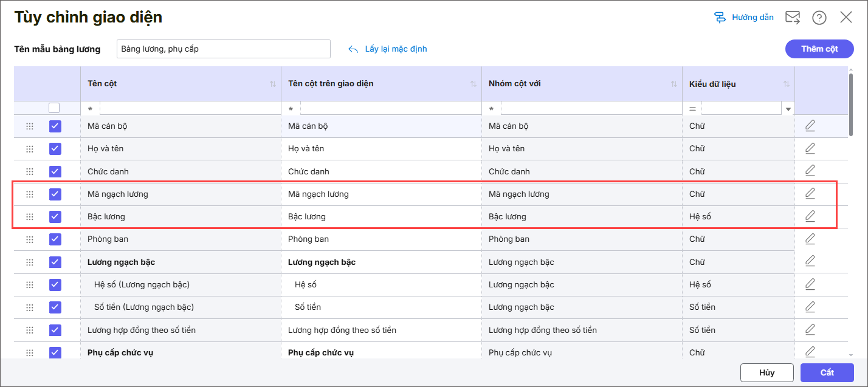Edit the Lương ngạch bậc group row
Screen dimensions: 868x387
810,261
